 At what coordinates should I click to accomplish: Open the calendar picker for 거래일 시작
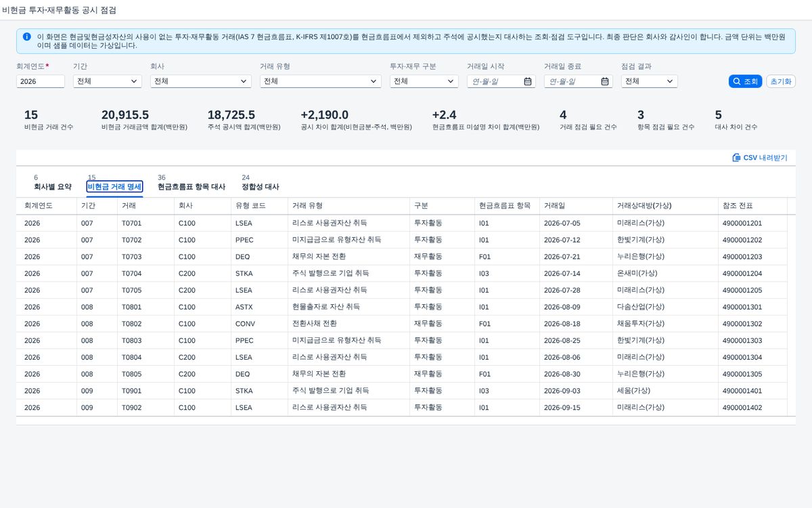528,81
